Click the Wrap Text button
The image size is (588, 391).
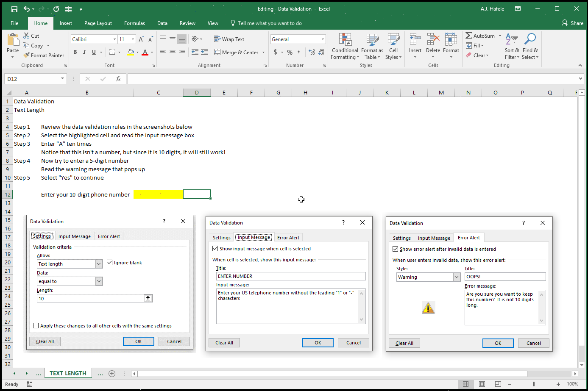(x=229, y=39)
